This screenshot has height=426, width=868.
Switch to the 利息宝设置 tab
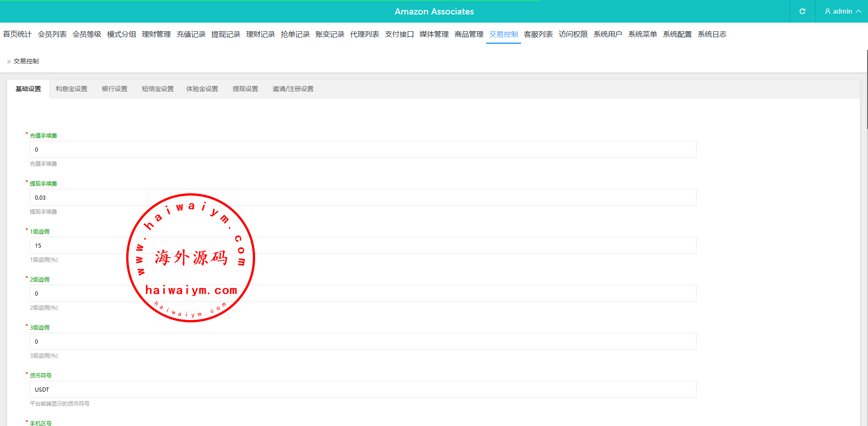(71, 89)
